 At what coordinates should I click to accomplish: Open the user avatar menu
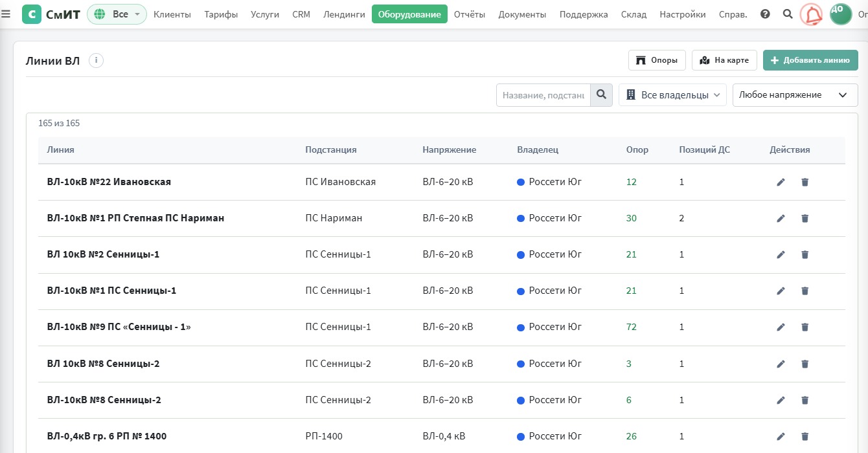pos(841,14)
